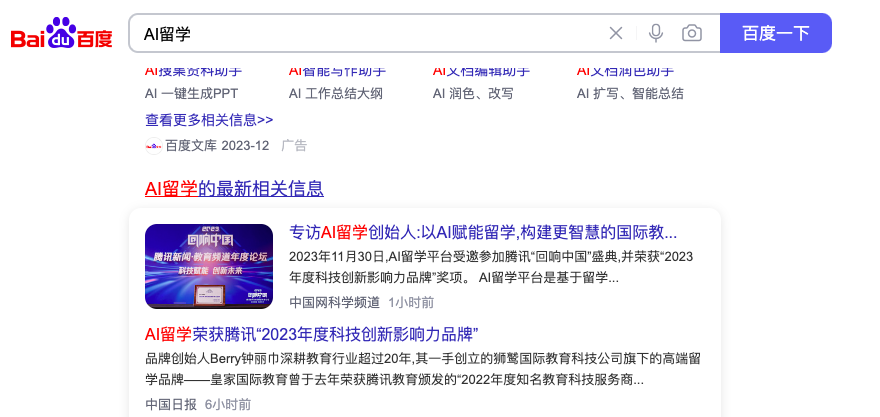880x417 pixels.
Task: Click the 6小时前 timestamp
Action: click(228, 404)
